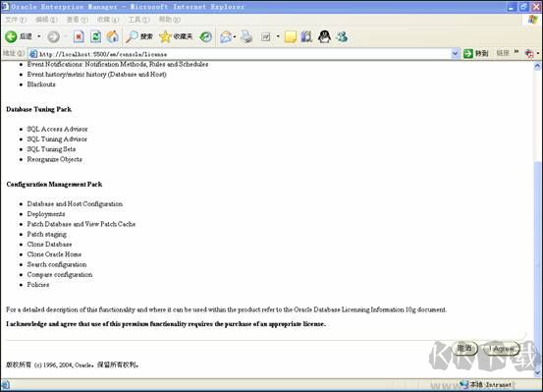This screenshot has height=392, width=543.
Task: Open the Favorites star toolbar button
Action: click(x=176, y=36)
